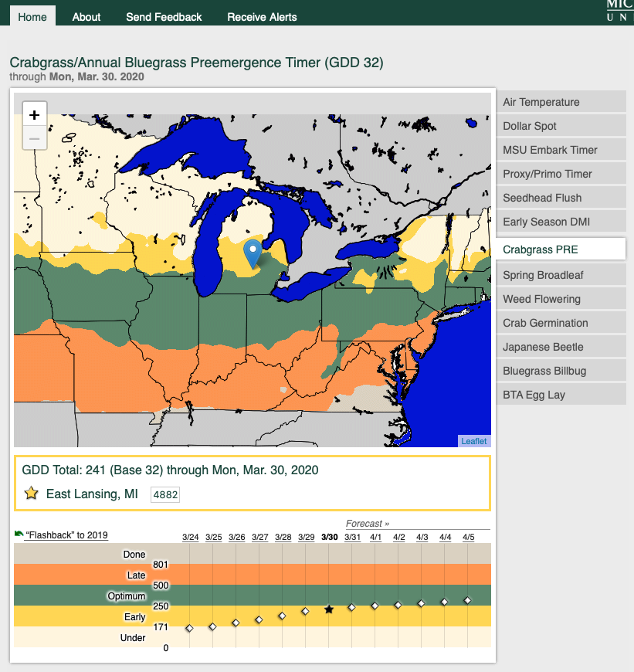
Task: Click the 3/28 date column header
Action: click(x=283, y=537)
